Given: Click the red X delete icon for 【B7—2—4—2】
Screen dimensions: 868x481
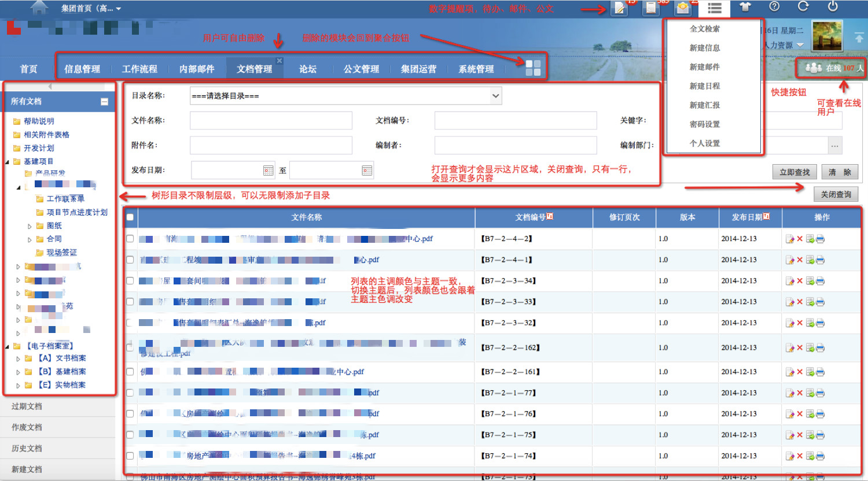Looking at the screenshot, I should click(800, 239).
